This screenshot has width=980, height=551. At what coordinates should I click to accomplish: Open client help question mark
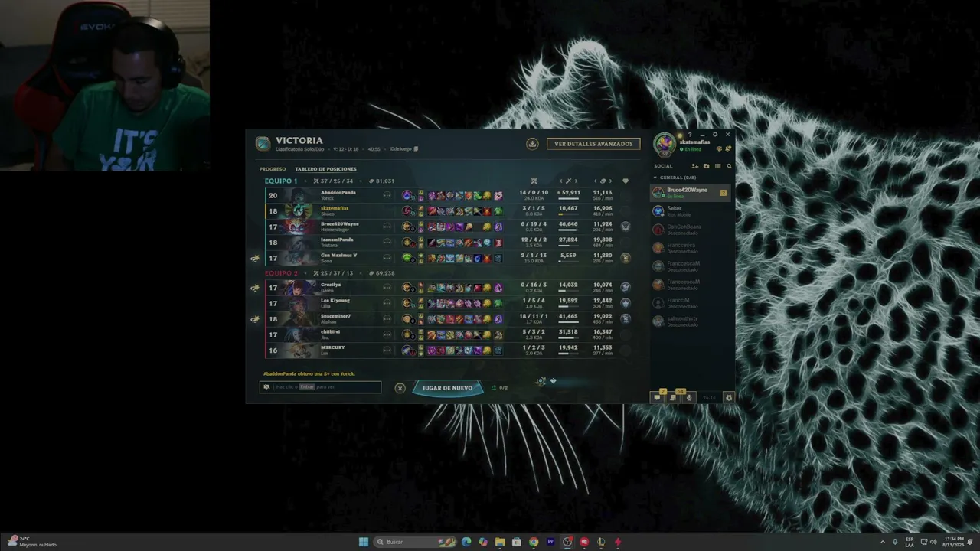690,135
